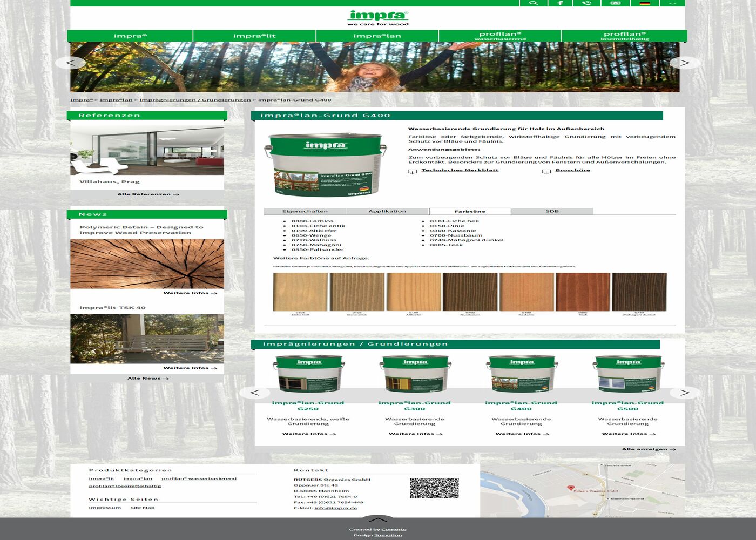Select the Farbtöne tab

470,211
